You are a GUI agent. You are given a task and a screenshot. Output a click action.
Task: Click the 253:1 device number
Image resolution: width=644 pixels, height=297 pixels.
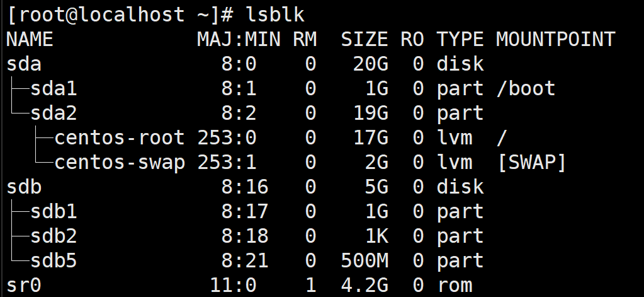(227, 163)
